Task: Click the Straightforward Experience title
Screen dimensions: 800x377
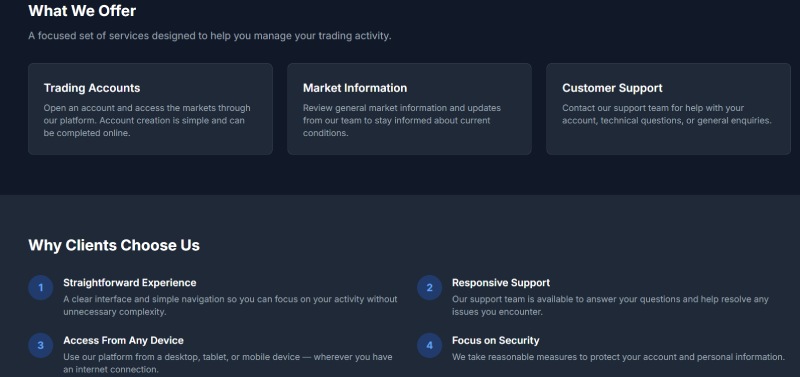Action: click(130, 283)
